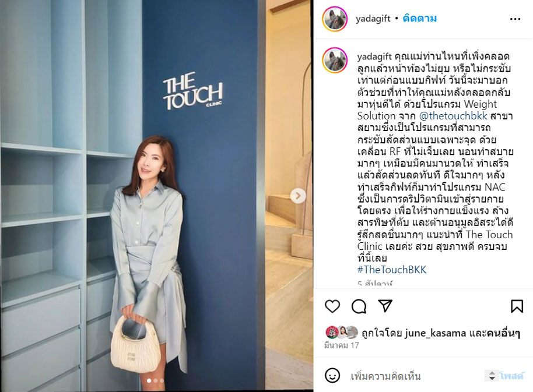
Task: Open june_kasama profile from likes
Action: click(435, 333)
